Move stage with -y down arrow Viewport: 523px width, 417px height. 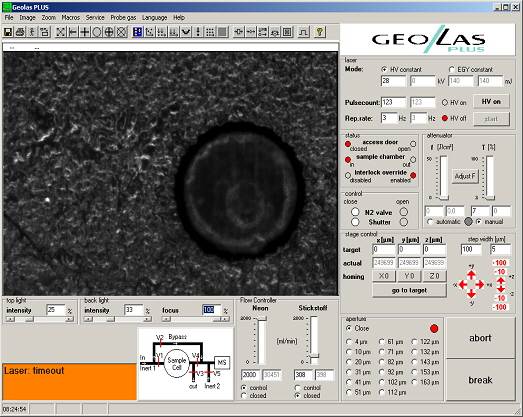pos(471,294)
